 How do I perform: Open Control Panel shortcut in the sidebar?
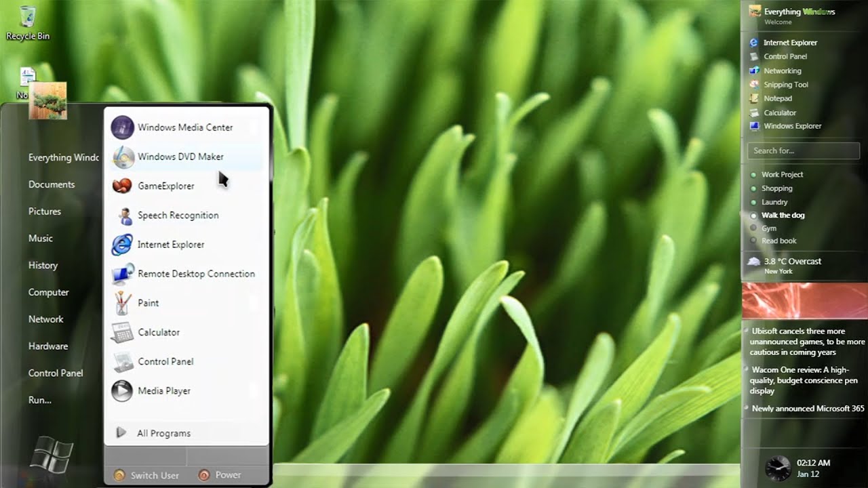tap(778, 56)
